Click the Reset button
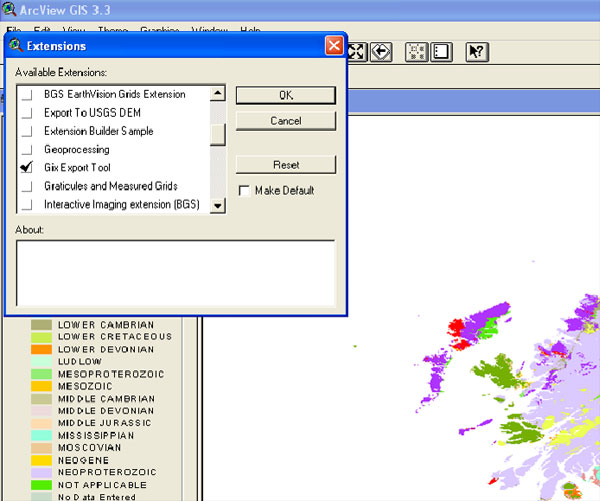The image size is (600, 501). [286, 165]
